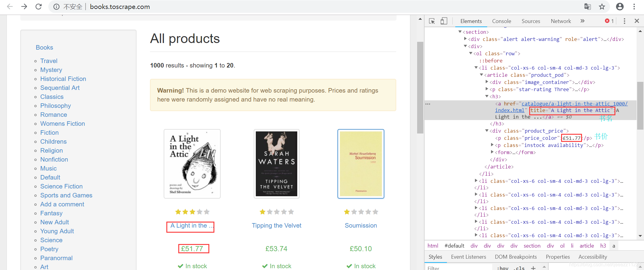Collapse the article product_pod node
This screenshot has height=270, width=644.
482,75
